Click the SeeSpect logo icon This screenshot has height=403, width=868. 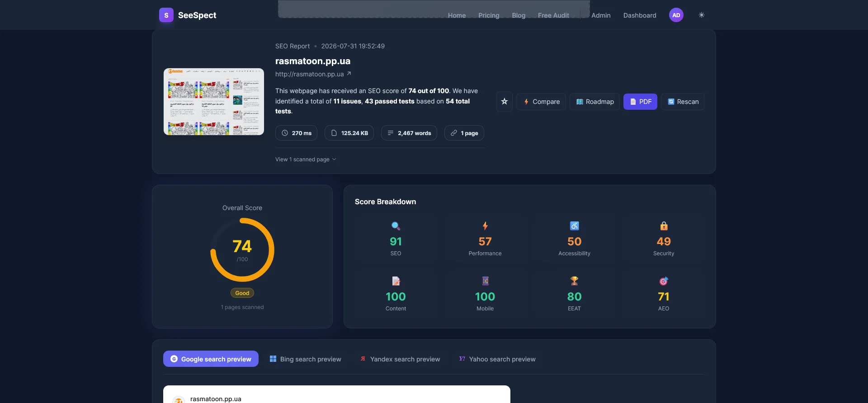(x=166, y=15)
